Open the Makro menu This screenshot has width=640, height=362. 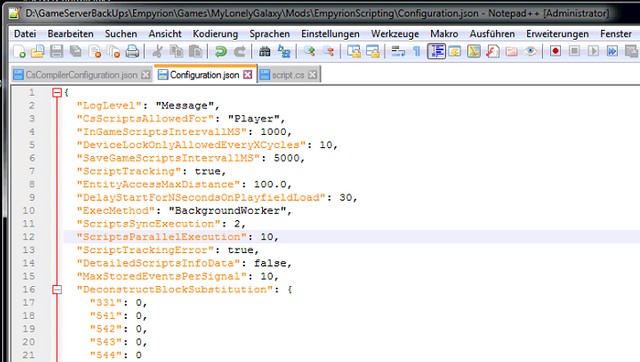coord(444,34)
